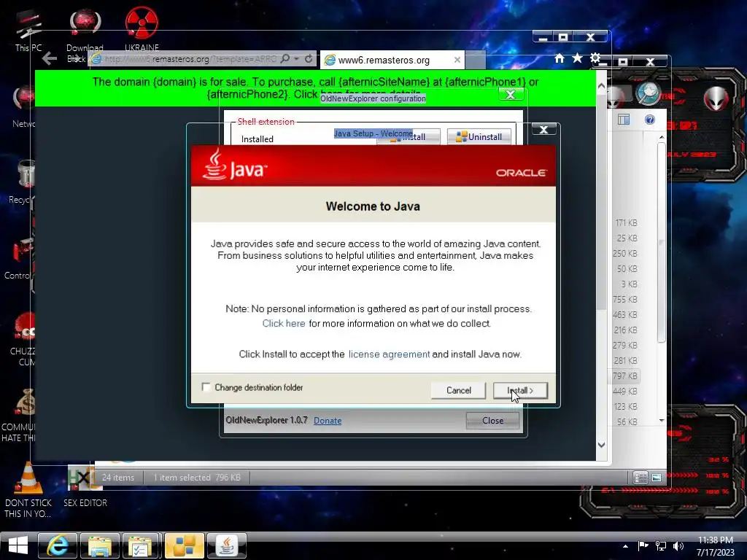Close the OldNewExplorer configuration window via X
The height and width of the screenshot is (560, 747).
510,94
